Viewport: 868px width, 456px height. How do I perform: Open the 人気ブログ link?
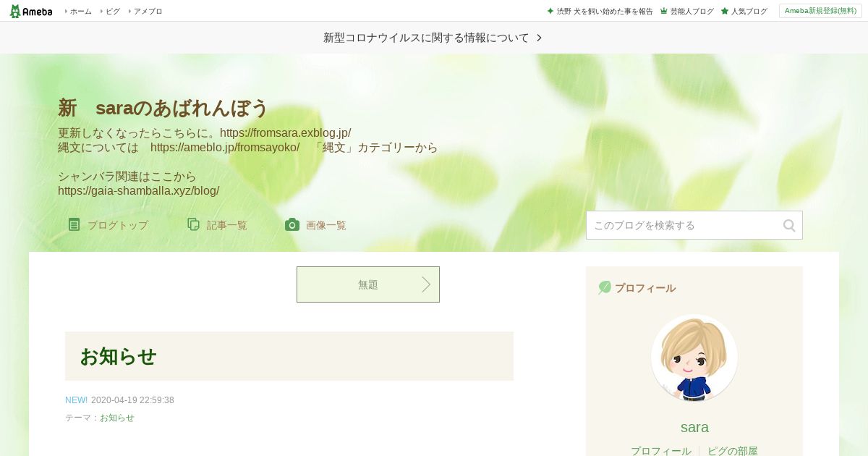pyautogui.click(x=749, y=12)
